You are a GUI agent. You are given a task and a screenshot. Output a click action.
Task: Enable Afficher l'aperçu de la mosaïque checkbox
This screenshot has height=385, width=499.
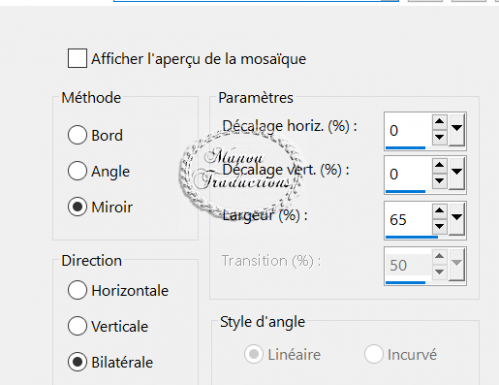(77, 58)
